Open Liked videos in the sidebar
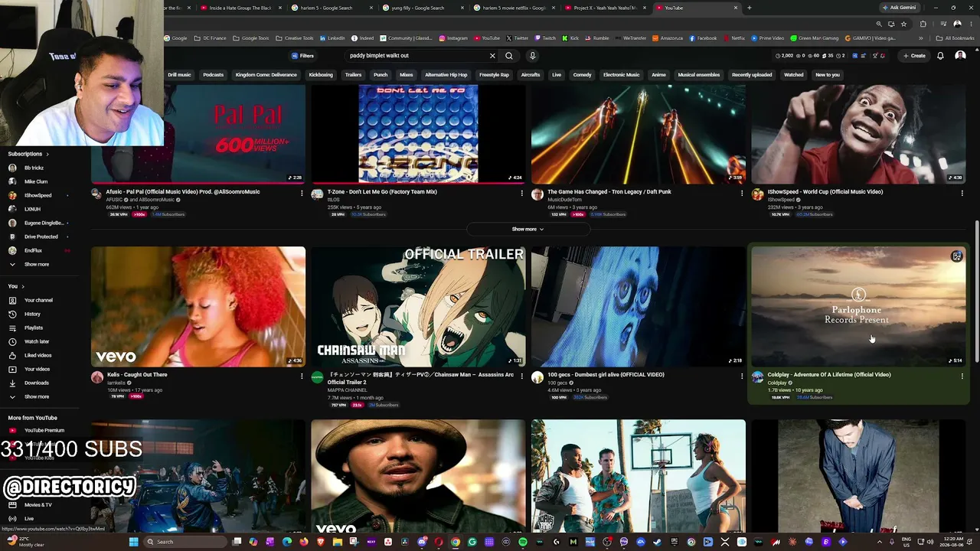Screen dimensions: 980x551 (38, 355)
